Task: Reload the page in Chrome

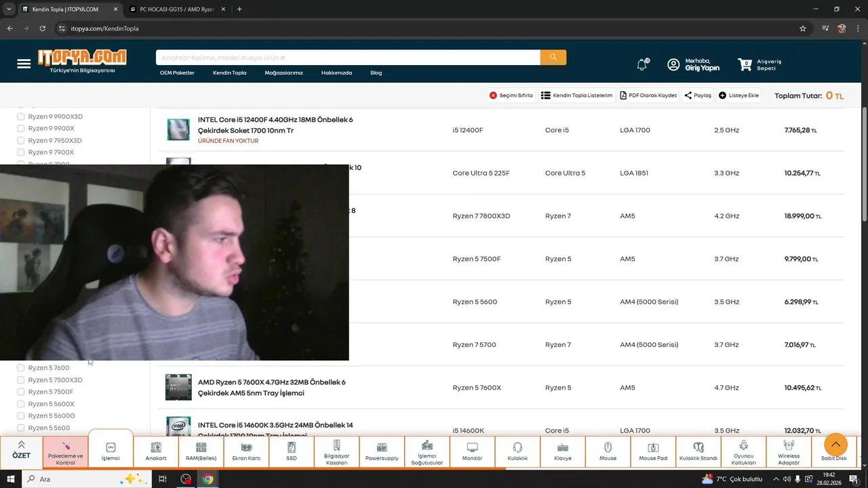Action: point(42,28)
